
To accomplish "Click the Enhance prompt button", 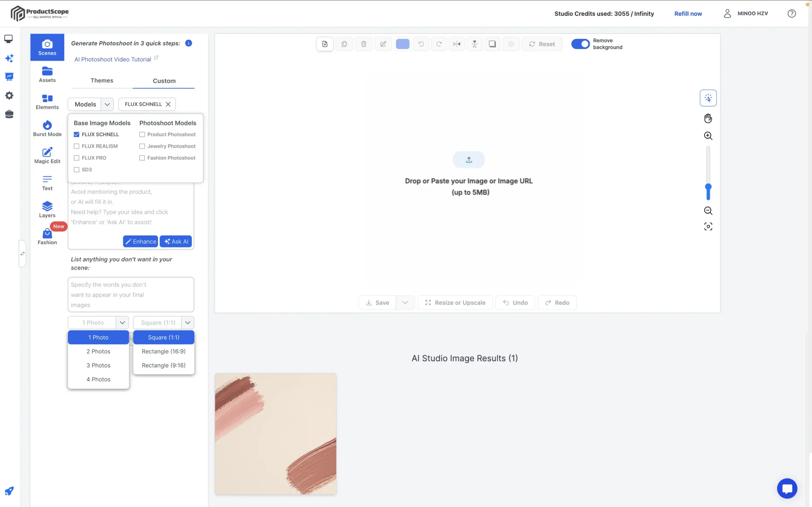I will click(x=140, y=241).
